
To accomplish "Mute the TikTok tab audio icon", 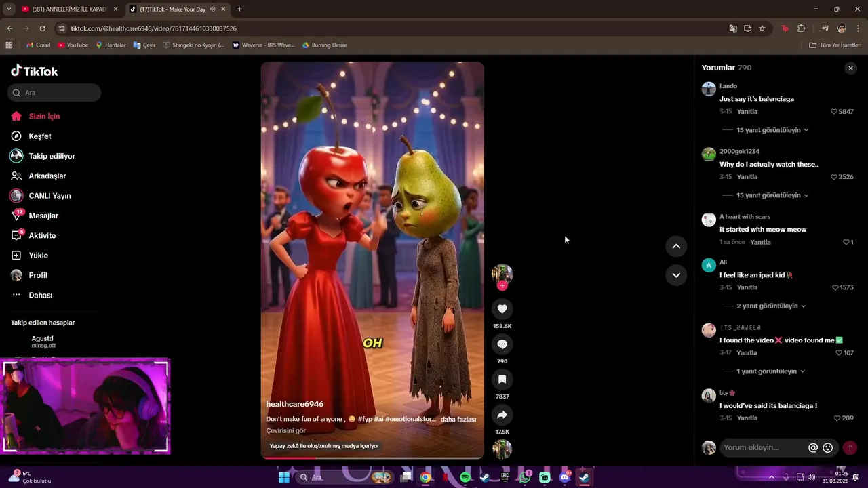I will 212,9.
